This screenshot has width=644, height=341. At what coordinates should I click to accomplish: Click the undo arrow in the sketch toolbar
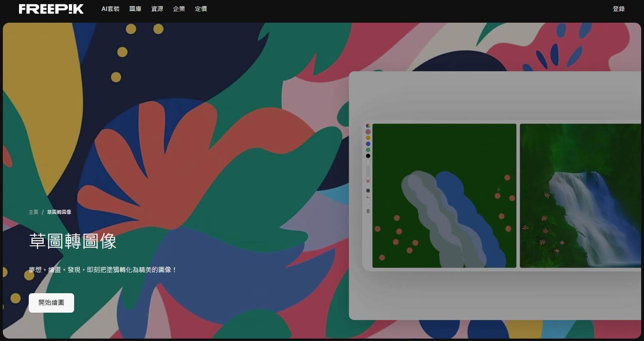click(x=368, y=198)
